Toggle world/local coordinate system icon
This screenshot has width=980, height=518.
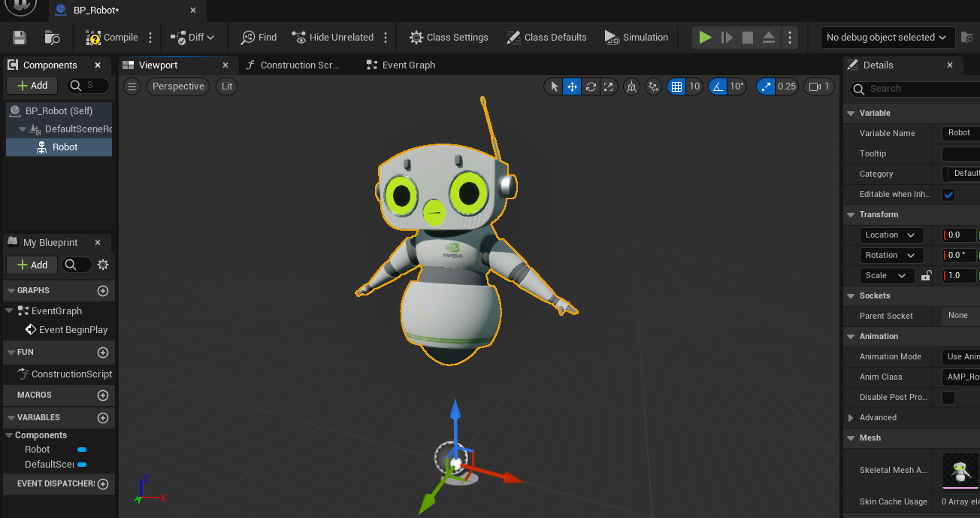click(x=631, y=86)
